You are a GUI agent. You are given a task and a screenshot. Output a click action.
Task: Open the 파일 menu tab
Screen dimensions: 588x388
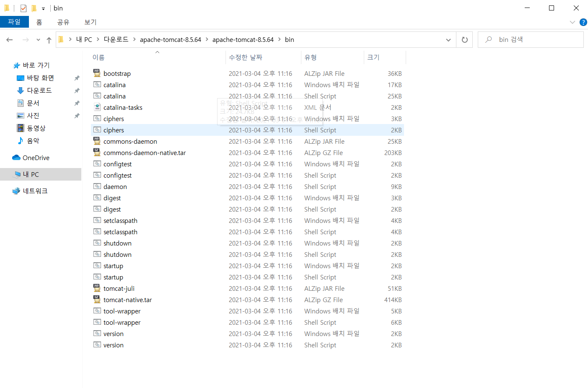pos(14,22)
